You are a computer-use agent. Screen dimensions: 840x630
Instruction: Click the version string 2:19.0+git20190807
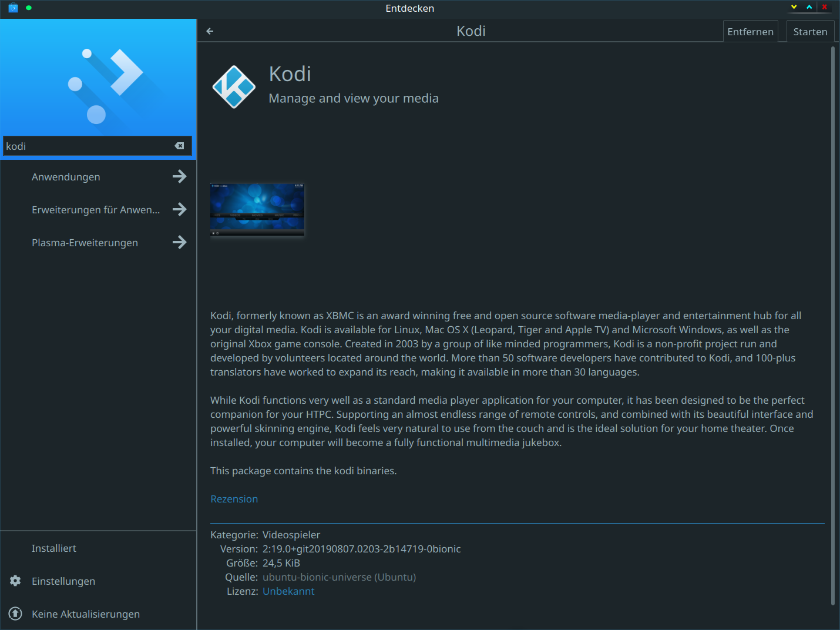point(361,549)
